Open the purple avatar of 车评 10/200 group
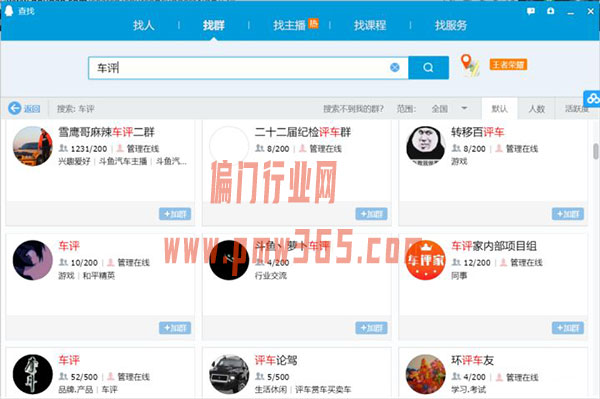 [x=33, y=260]
